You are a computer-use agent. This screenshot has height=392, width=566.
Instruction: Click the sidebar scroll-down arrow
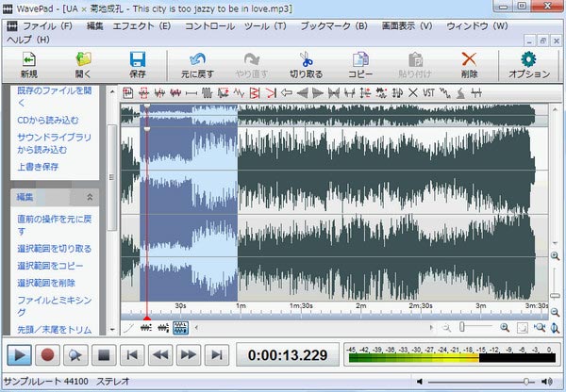112,329
